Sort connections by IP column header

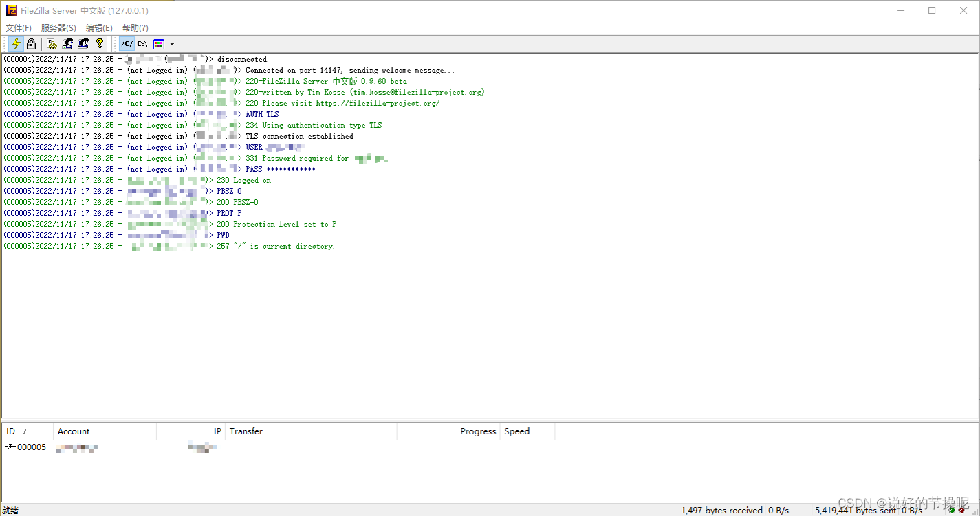pos(190,431)
